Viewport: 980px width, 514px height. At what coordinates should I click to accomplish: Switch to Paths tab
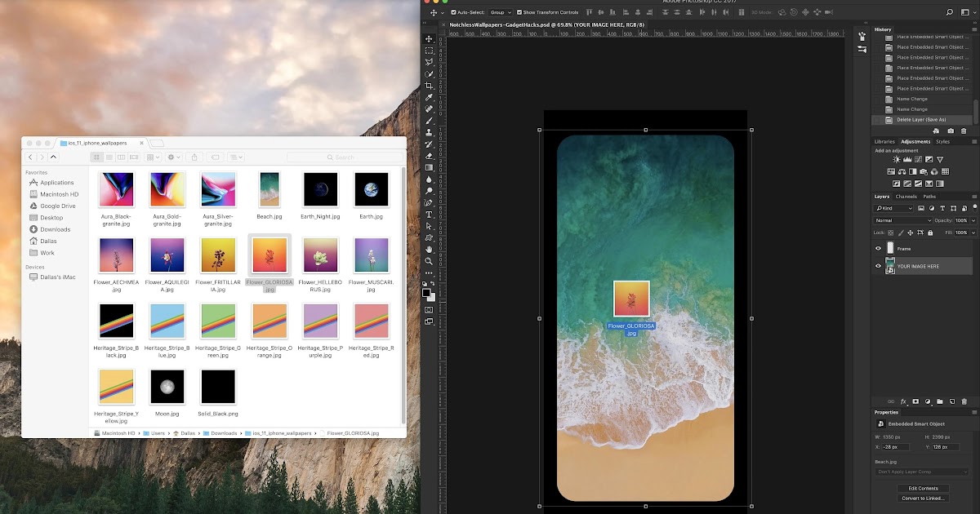click(x=929, y=197)
